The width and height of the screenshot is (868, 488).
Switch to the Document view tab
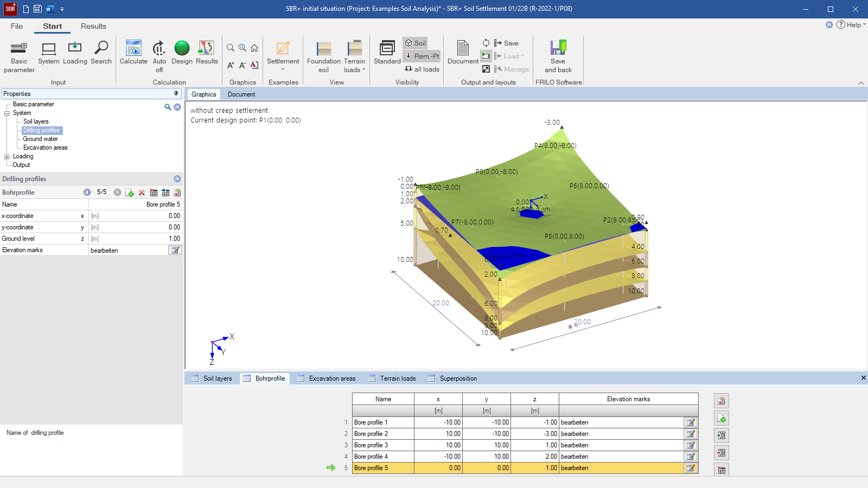coord(241,94)
